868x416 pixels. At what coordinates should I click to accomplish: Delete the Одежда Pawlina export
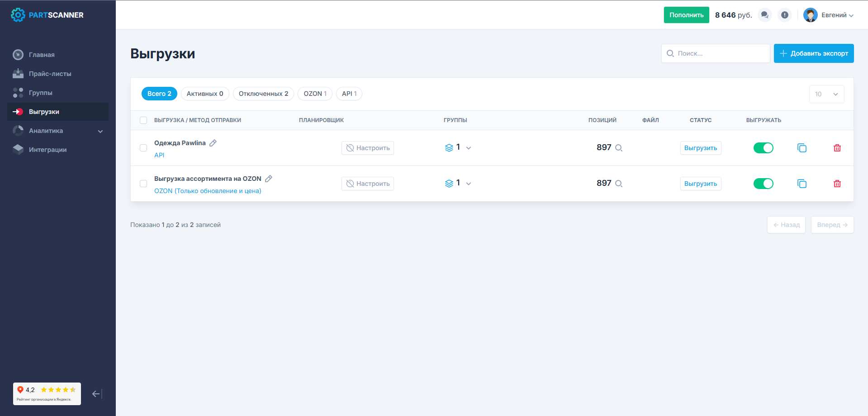coord(837,148)
